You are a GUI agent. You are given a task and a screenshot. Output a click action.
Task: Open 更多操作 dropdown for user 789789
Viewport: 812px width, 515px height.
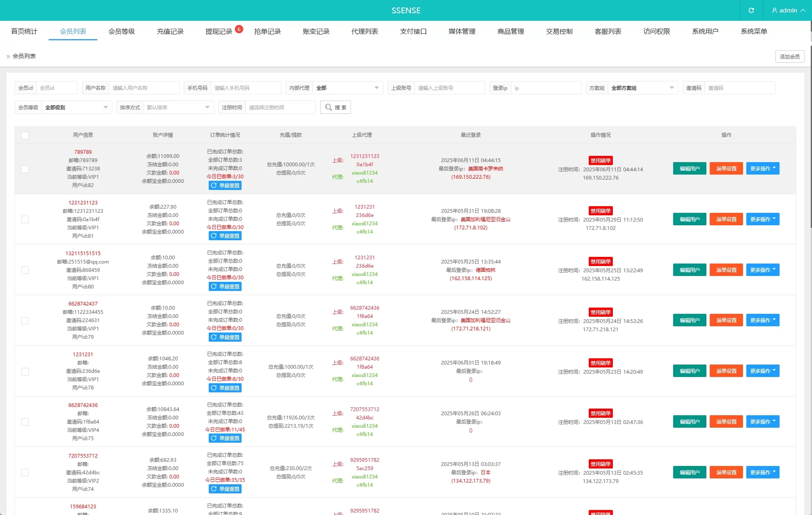(x=763, y=168)
